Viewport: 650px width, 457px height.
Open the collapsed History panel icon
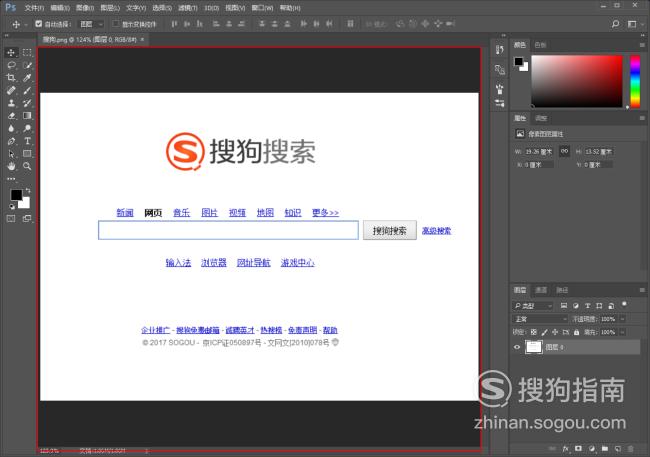click(500, 50)
